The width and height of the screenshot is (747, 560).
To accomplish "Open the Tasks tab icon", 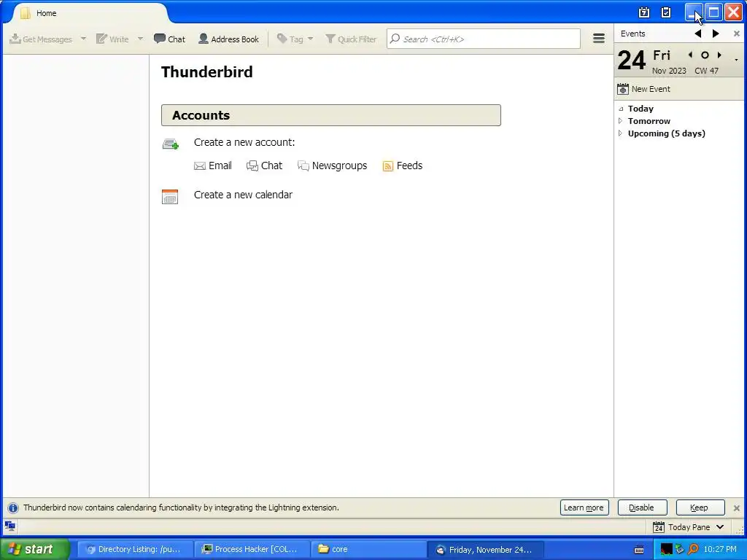I will tap(666, 13).
